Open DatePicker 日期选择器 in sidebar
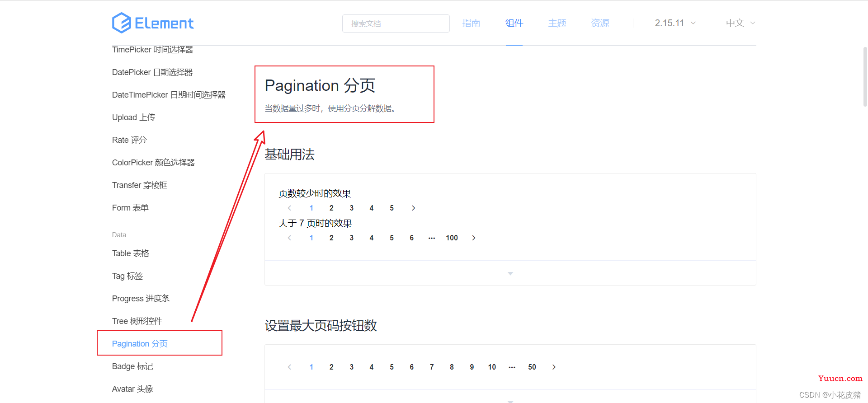Viewport: 868px width, 403px height. (152, 72)
